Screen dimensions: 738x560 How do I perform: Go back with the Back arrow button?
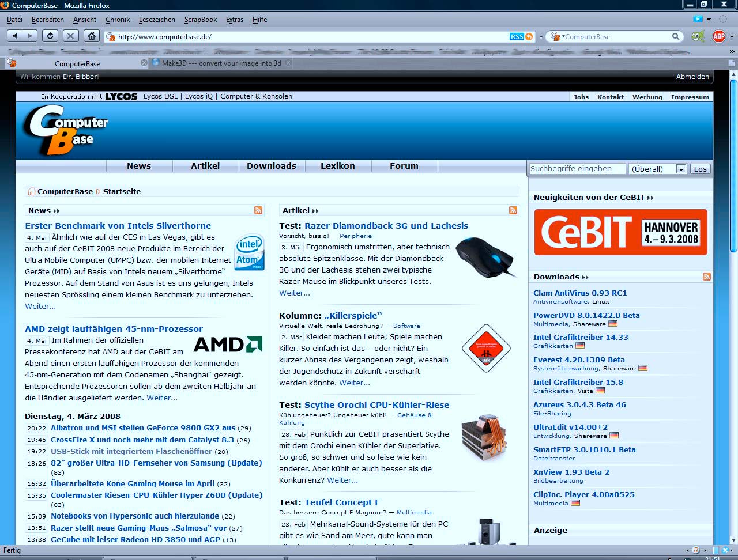click(x=15, y=36)
